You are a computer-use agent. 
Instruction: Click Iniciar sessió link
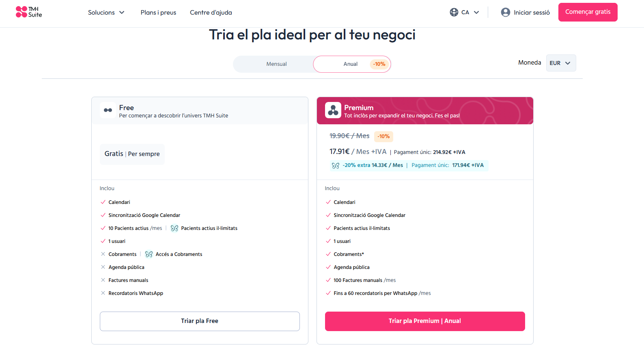532,13
